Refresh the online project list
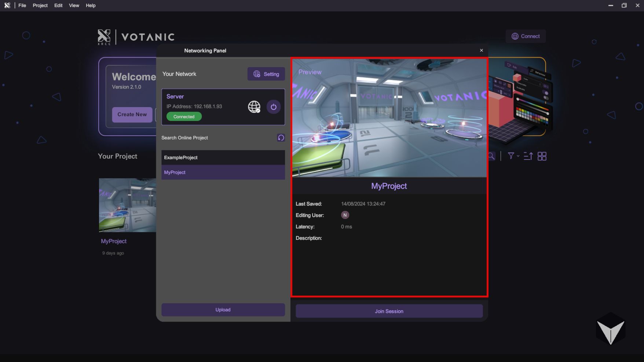 pos(281,138)
